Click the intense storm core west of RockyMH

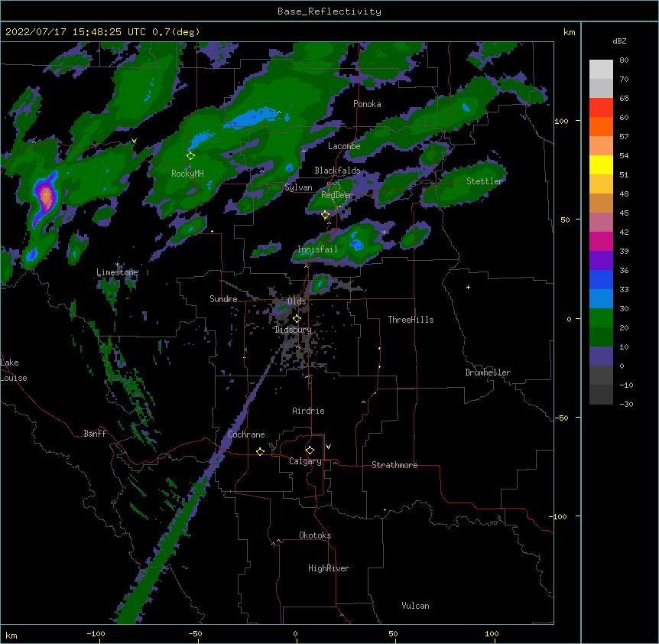pos(46,197)
